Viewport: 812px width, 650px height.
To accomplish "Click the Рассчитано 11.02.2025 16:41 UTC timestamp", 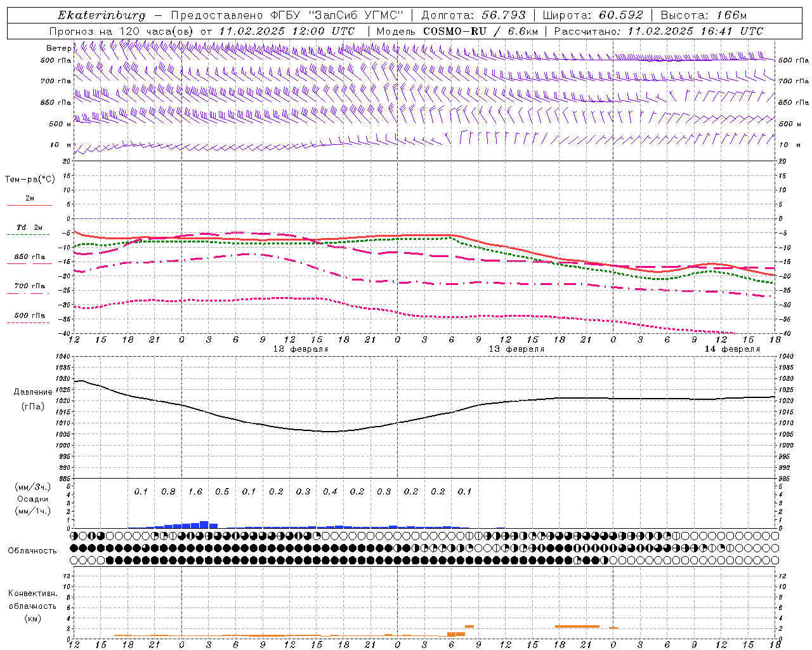I will (658, 31).
